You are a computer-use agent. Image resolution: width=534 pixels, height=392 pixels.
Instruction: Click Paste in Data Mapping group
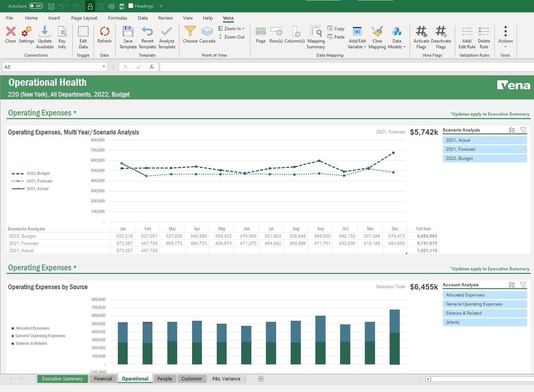pos(336,37)
